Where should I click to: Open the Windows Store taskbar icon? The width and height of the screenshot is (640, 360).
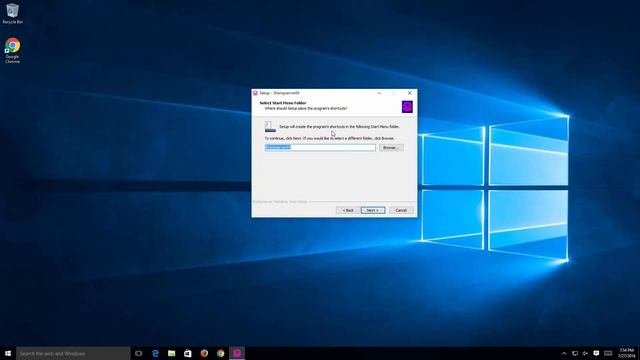188,353
